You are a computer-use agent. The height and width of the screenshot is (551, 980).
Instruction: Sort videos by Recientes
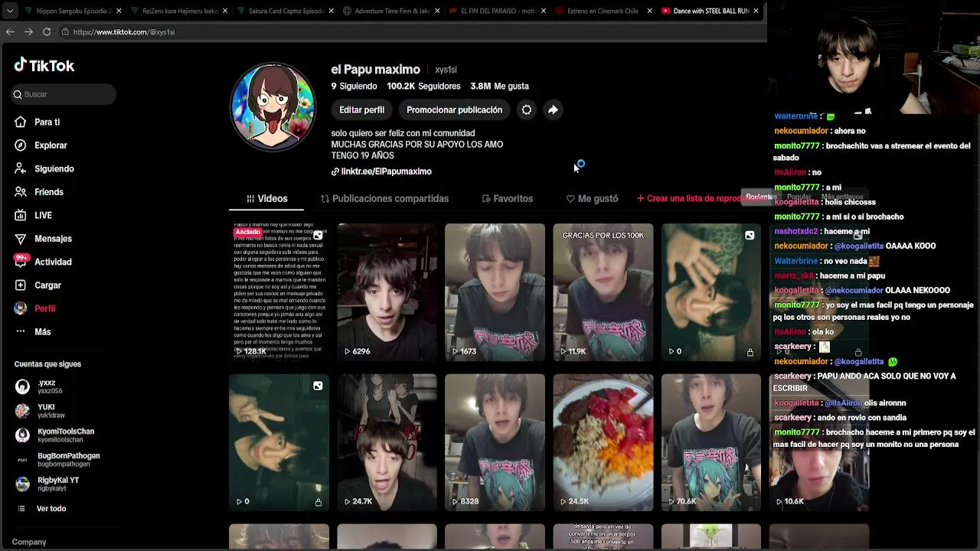pyautogui.click(x=759, y=197)
